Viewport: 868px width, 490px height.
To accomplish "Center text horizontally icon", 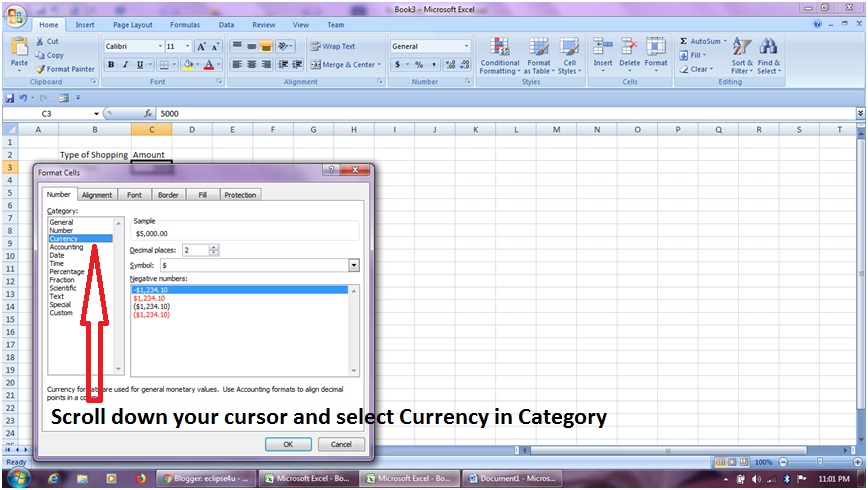I will coord(251,65).
